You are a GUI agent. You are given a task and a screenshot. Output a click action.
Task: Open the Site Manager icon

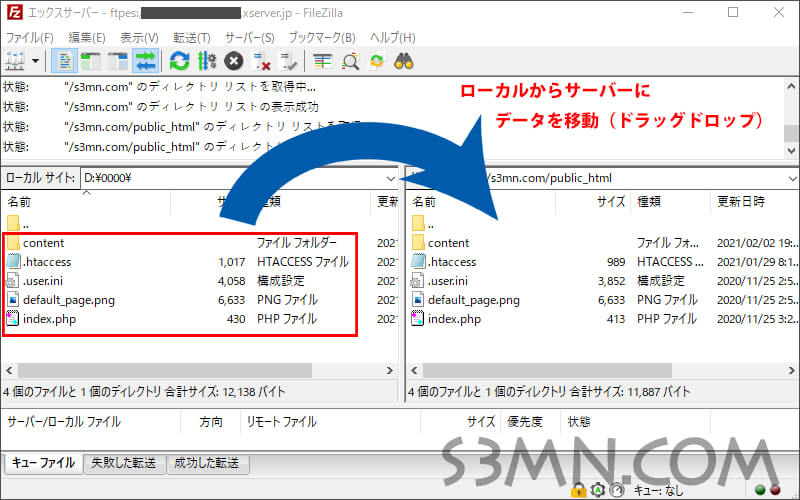pos(15,61)
